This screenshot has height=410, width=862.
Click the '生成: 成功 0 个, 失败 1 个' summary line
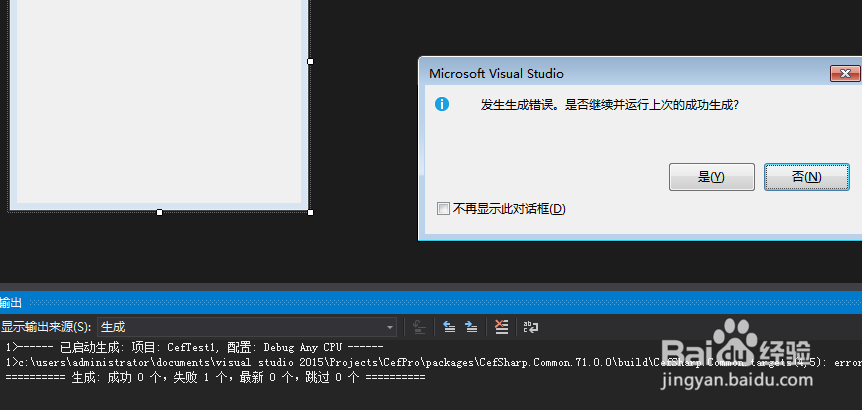point(215,378)
